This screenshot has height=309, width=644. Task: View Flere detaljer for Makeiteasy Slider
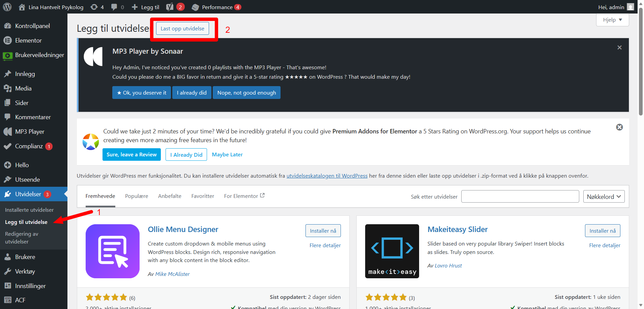[605, 246]
